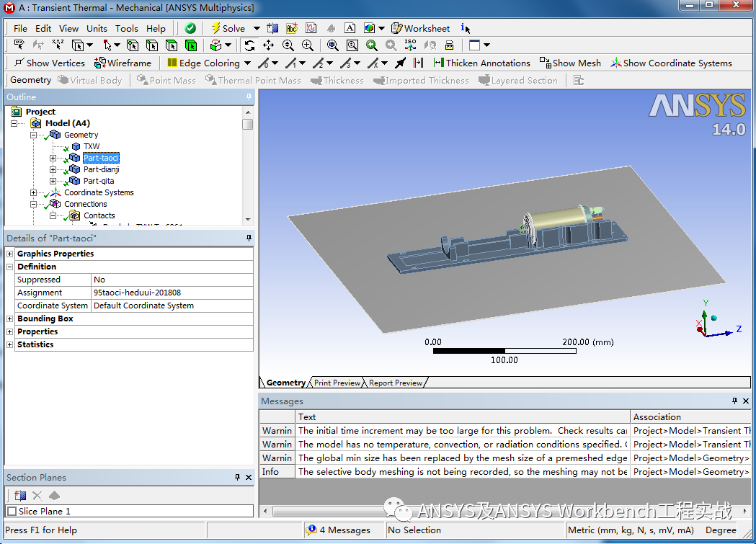Expand the Statistics section

[x=9, y=344]
